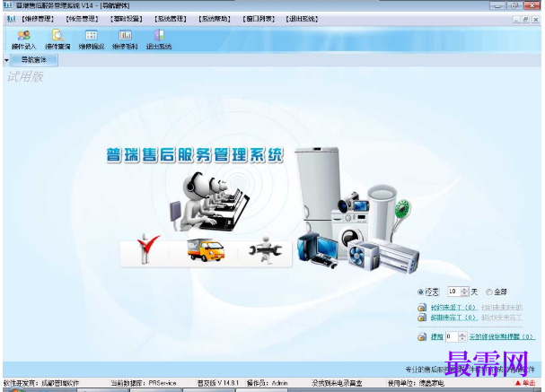Click the 提前 link label

pos(437,336)
